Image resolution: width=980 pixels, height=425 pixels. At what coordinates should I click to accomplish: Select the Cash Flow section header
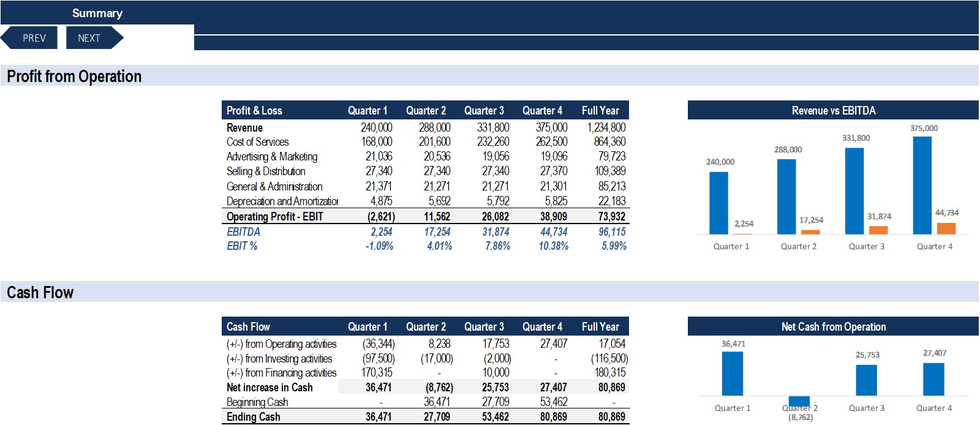40,293
